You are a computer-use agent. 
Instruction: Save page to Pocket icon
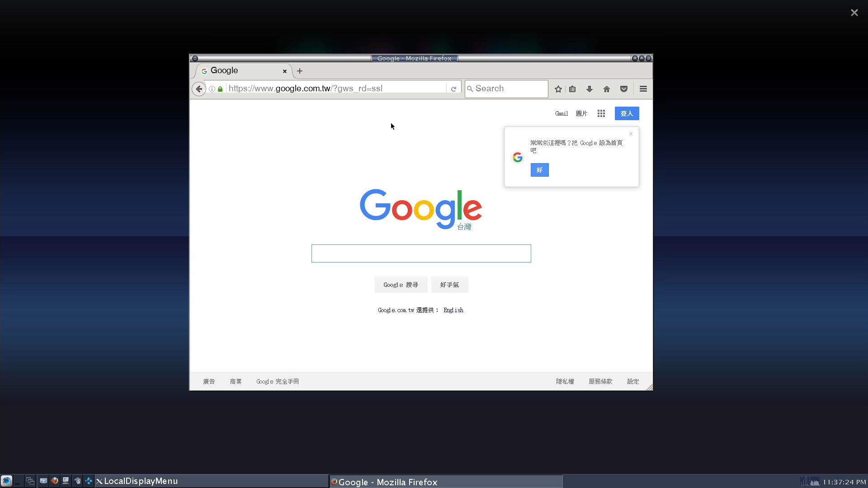624,89
